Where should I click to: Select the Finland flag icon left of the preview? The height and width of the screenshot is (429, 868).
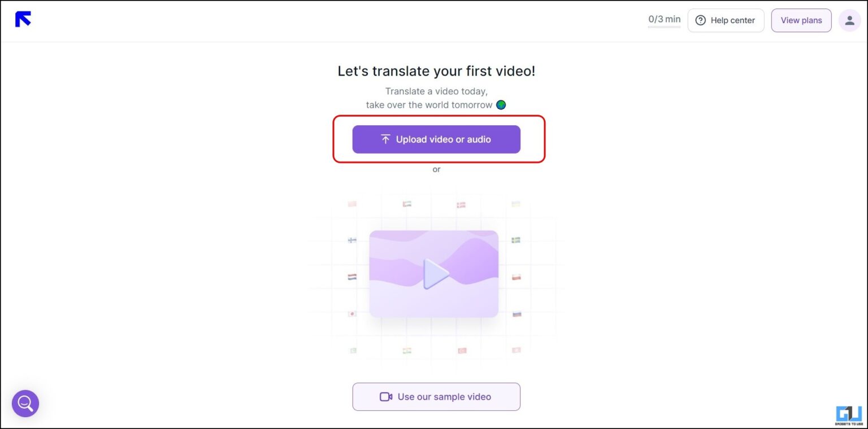(x=351, y=239)
